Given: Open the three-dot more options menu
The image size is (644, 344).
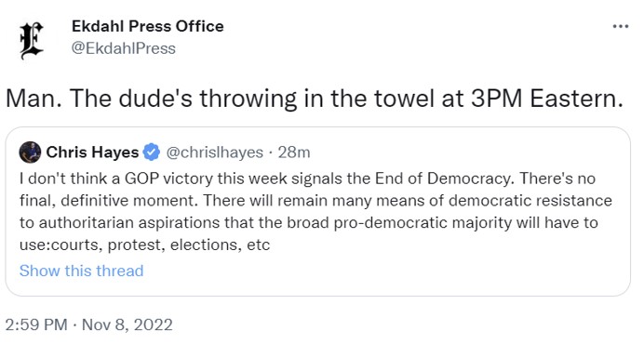Looking at the screenshot, I should [620, 27].
